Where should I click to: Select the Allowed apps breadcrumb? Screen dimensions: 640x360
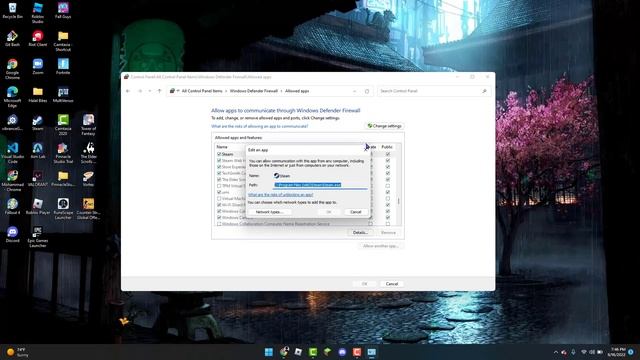[297, 91]
